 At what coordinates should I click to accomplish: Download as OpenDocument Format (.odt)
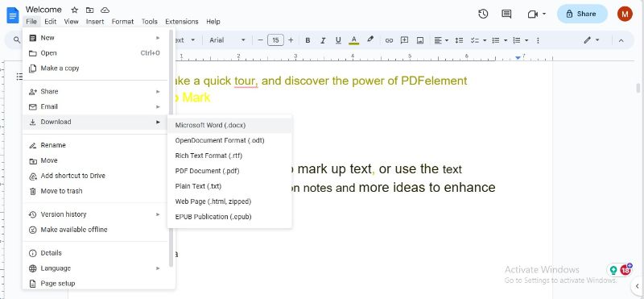click(x=229, y=140)
